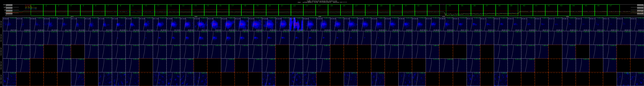Image resolution: width=644 pixels, height=86 pixels.
Task: Select interval 22 in the light curve plot
Action: (x=297, y=10)
